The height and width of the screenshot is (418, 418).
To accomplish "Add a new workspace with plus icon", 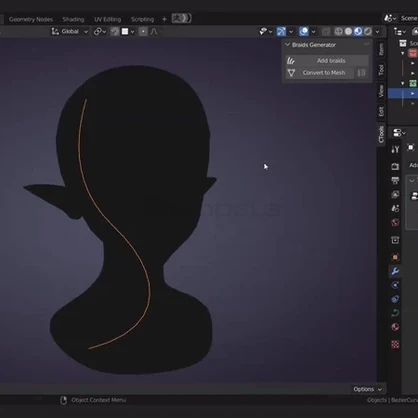I will click(x=164, y=19).
